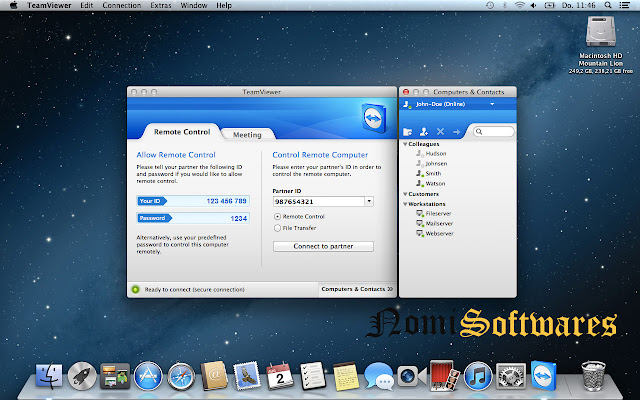Open the Partner ID dropdown arrow

(369, 201)
